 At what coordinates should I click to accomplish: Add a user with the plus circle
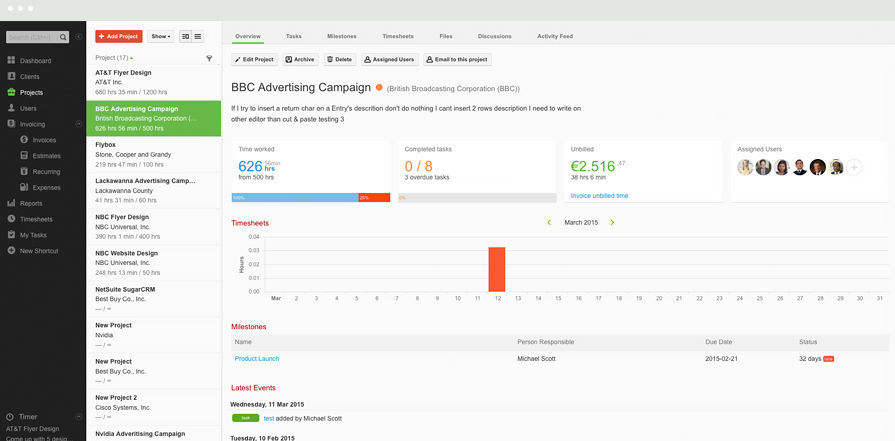tap(854, 167)
